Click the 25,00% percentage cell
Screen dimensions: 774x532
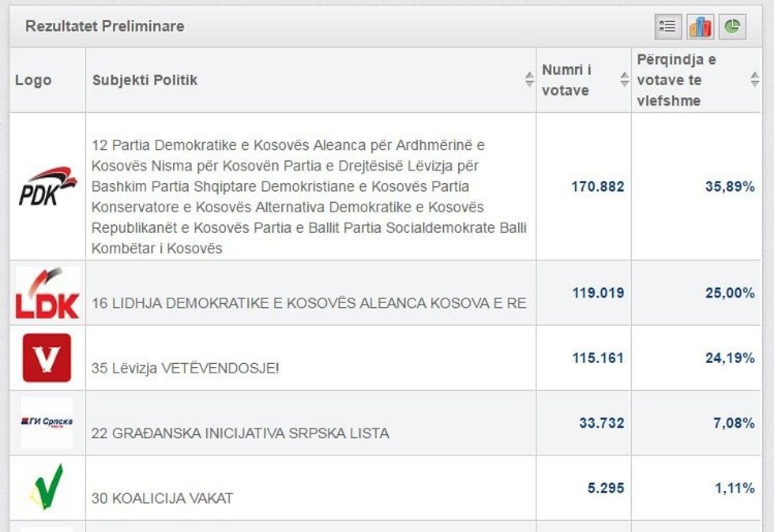click(730, 293)
